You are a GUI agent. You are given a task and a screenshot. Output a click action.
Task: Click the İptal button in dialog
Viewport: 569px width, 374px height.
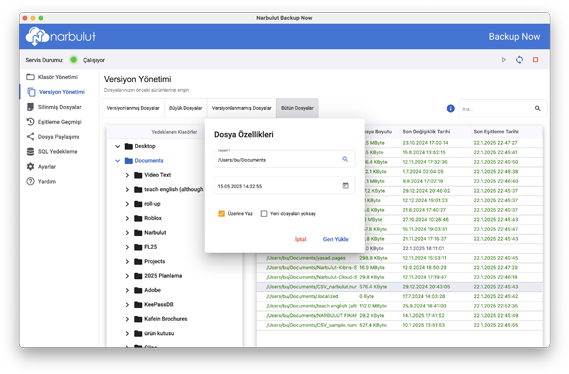[300, 239]
